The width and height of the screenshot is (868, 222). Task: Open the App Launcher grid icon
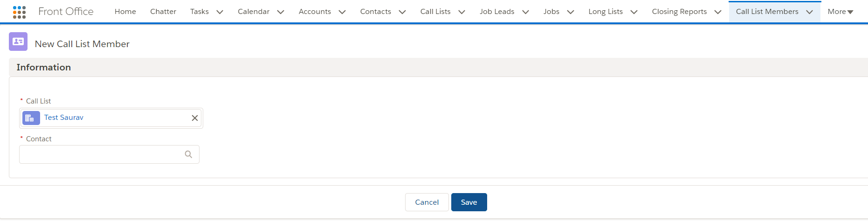pos(19,12)
